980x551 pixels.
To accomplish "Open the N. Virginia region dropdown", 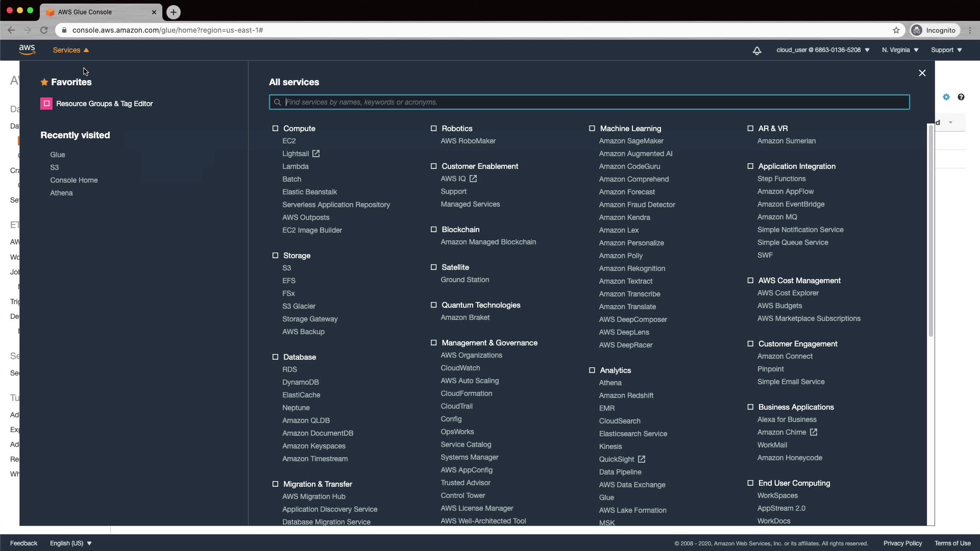I will click(900, 50).
